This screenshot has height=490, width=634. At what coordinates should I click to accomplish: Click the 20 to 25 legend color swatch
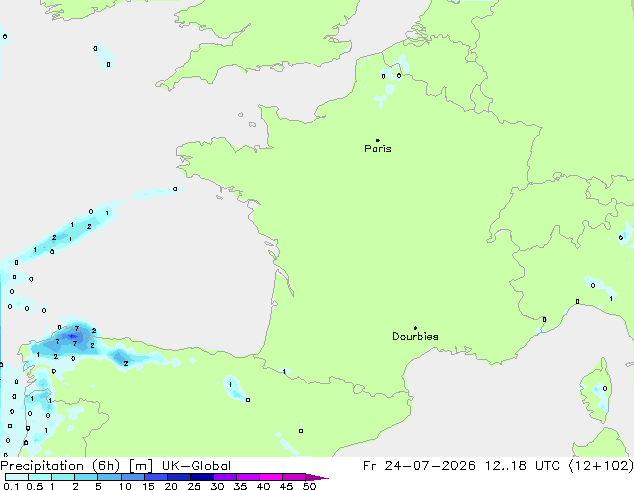click(178, 477)
